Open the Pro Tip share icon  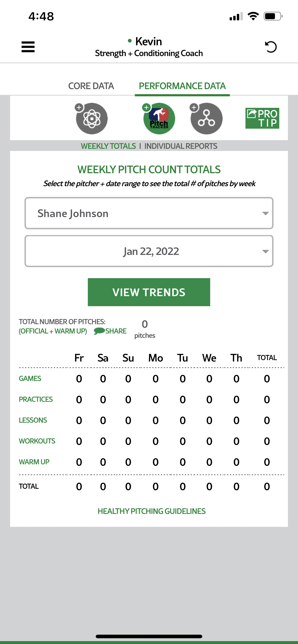[x=262, y=118]
